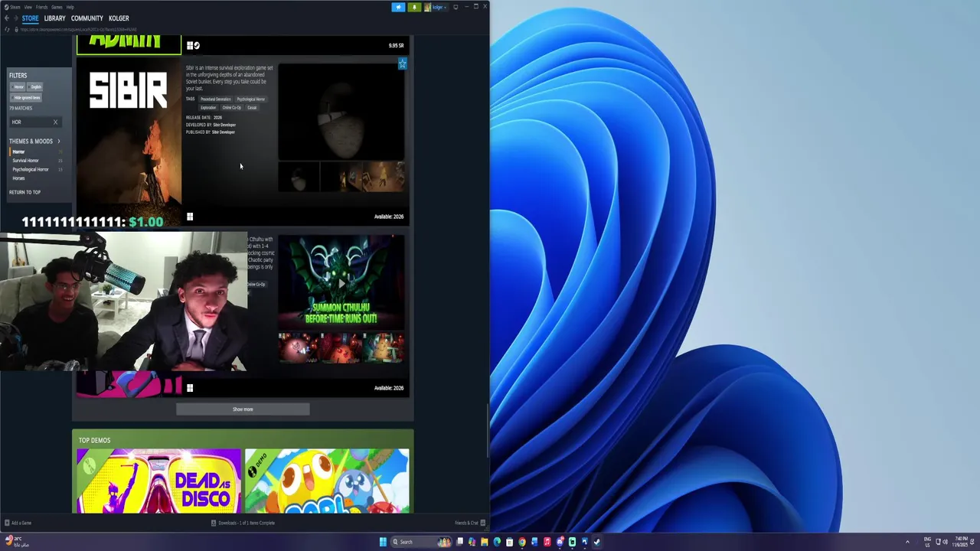Select SIBIR's third small screenshot thumbnail
This screenshot has width=980, height=551.
[x=384, y=178]
